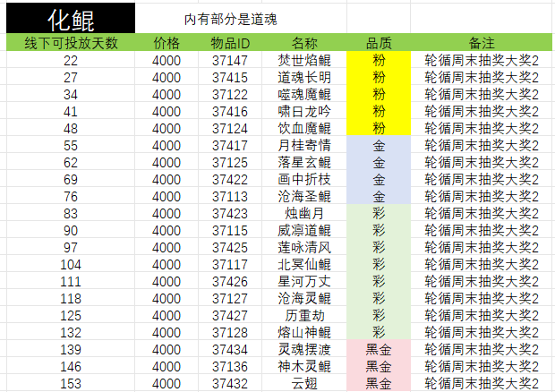The image size is (555, 392).
Task: Select the days cell showing 153
Action: point(70,383)
